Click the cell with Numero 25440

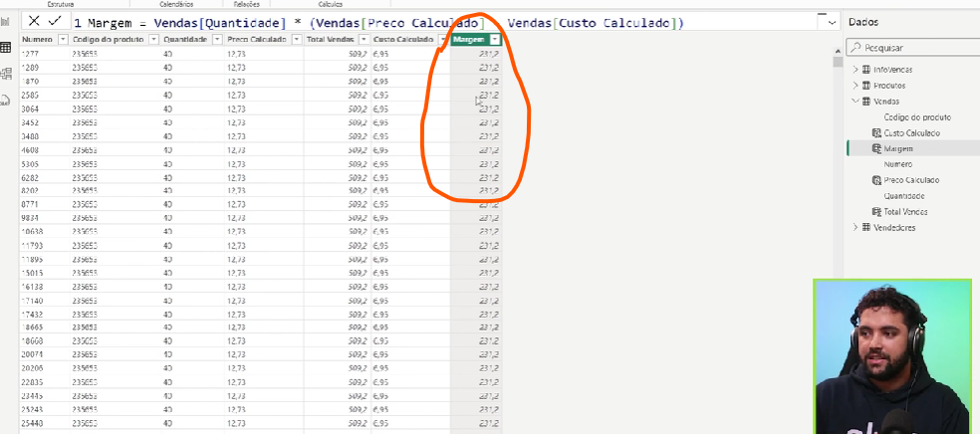45,423
